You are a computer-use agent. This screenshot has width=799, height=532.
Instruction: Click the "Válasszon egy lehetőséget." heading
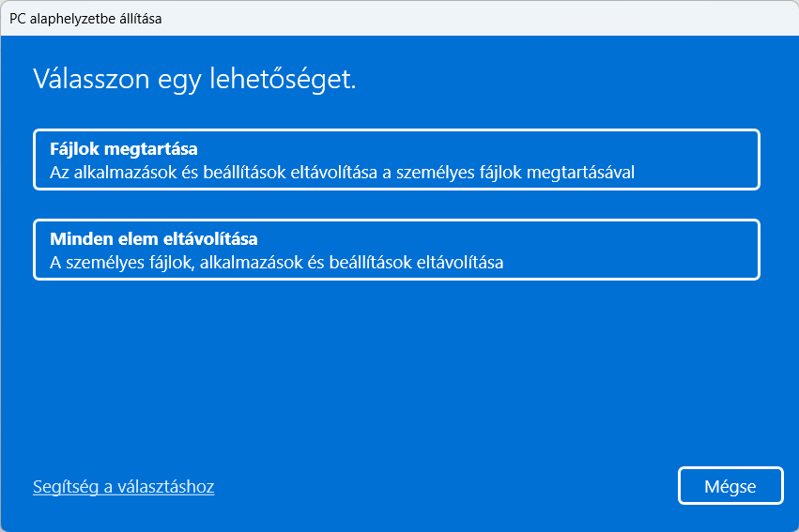tap(194, 79)
